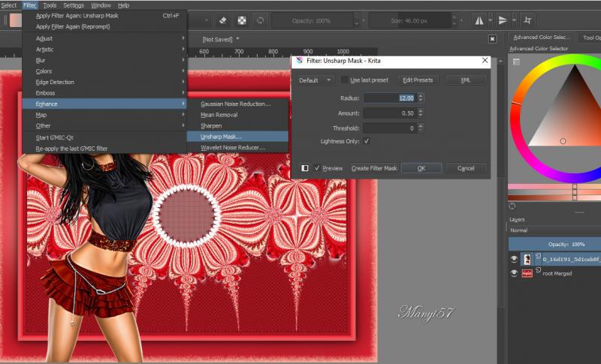This screenshot has width=601, height=364.
Task: Open the Tools menu
Action: (50, 5)
